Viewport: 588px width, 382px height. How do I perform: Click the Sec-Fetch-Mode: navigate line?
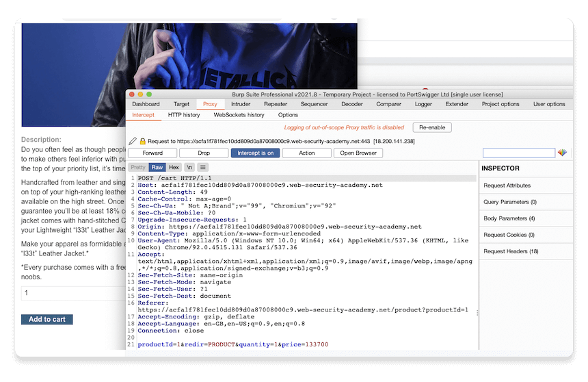184,282
